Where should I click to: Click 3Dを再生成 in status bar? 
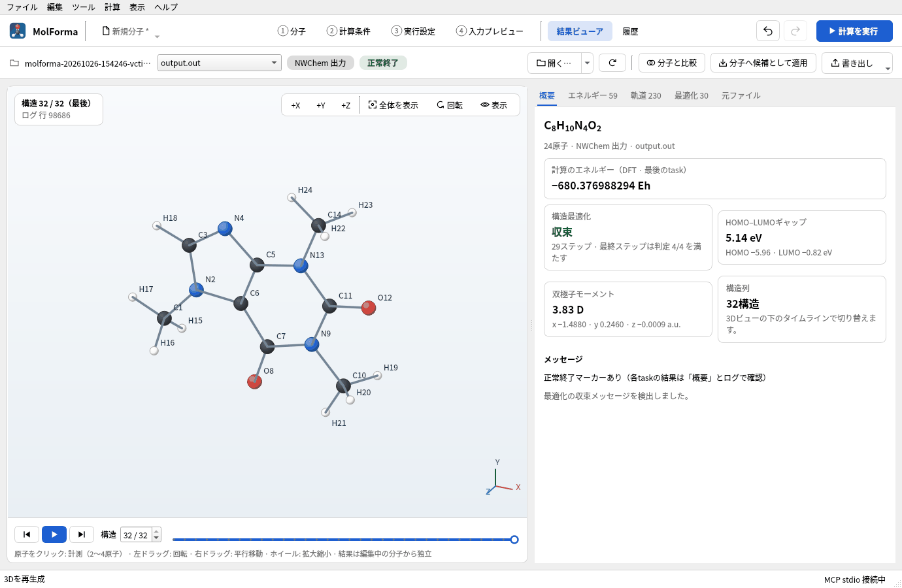25,580
